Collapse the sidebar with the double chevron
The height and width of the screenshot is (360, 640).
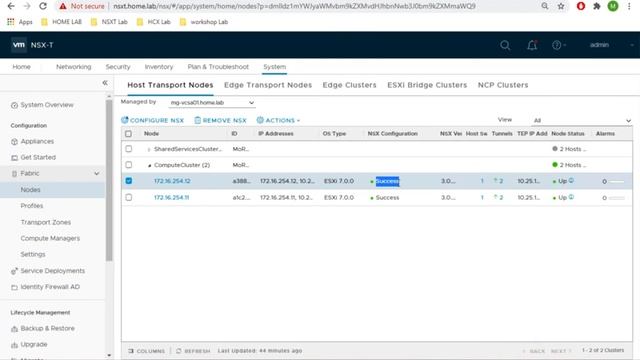click(x=105, y=83)
